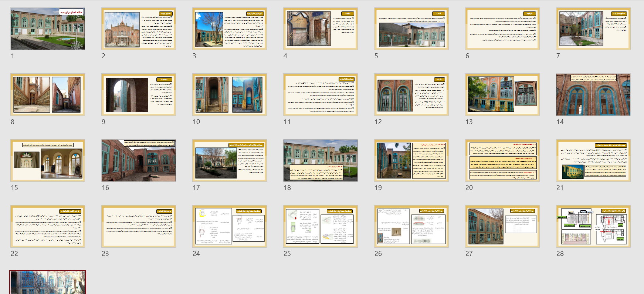The width and height of the screenshot is (644, 294).
Task: Select slide 9 showing the dark archway
Action: (139, 95)
